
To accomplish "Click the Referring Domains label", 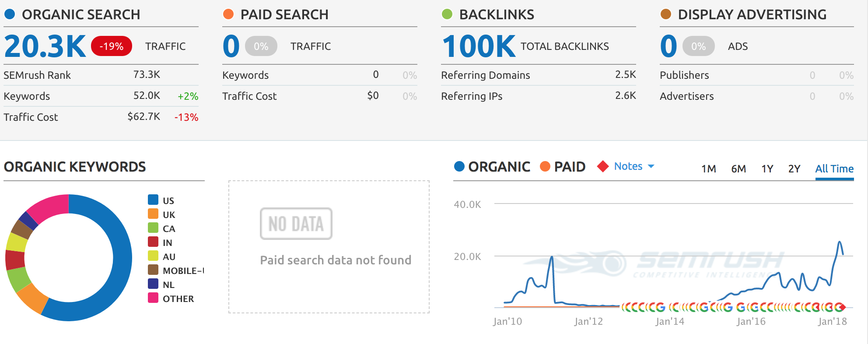I will (x=486, y=75).
